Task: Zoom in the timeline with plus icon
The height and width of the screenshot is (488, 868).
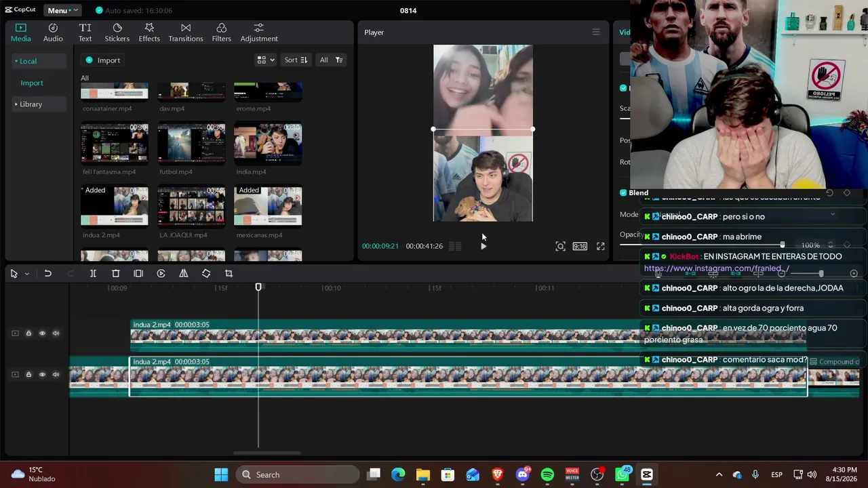Action: click(854, 273)
